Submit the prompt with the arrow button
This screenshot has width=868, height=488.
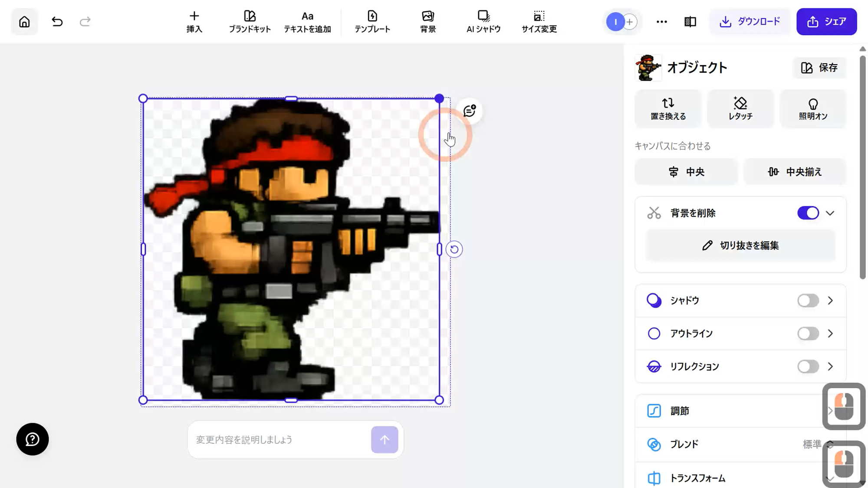point(385,440)
